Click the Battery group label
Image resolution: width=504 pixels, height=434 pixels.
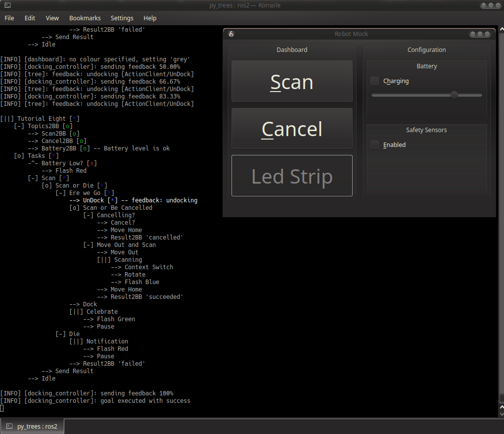[x=426, y=66]
